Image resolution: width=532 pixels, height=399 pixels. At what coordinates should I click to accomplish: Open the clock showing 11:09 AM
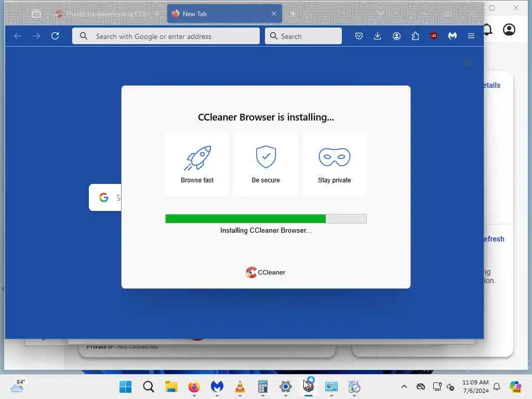tap(475, 387)
